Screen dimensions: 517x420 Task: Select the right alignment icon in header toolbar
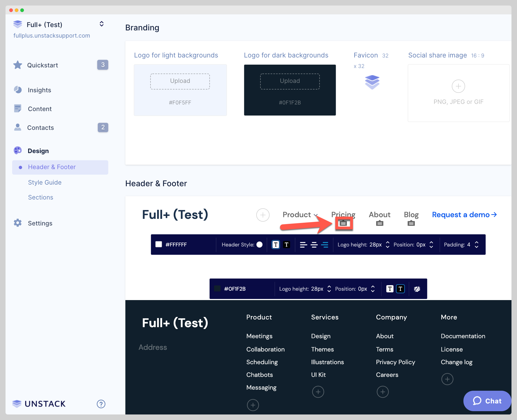(325, 245)
